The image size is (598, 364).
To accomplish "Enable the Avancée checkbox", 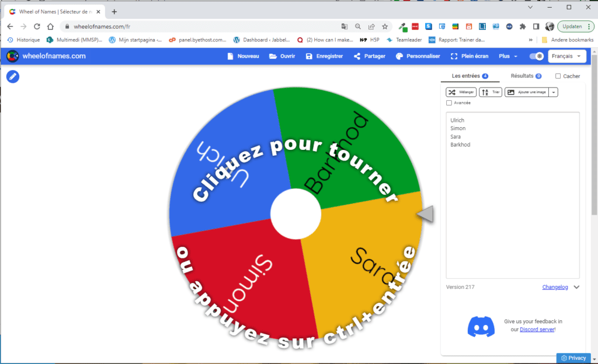I will 449,103.
